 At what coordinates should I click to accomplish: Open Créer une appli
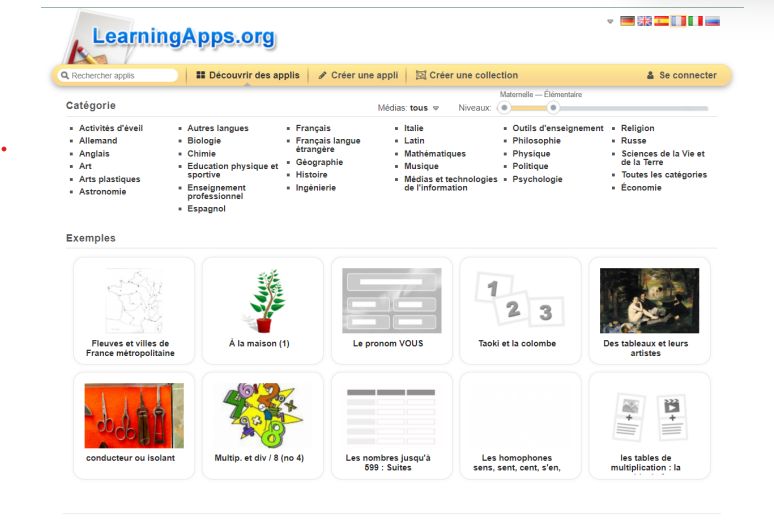(x=358, y=75)
